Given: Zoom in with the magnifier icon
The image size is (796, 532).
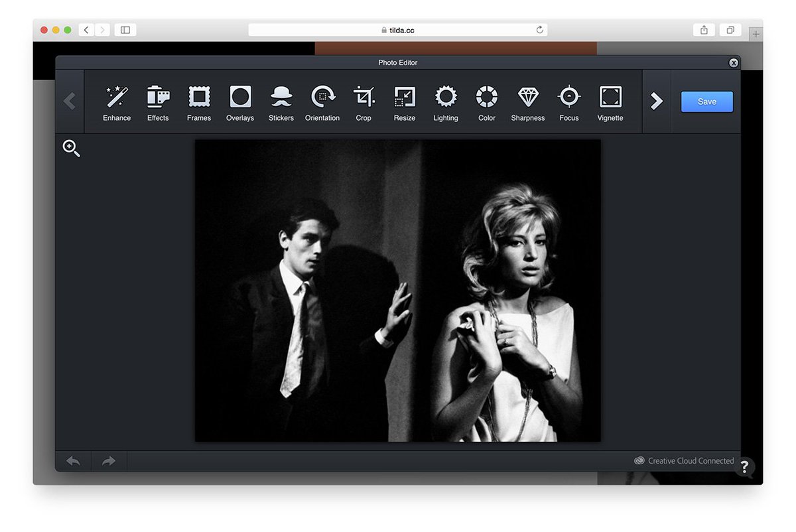Looking at the screenshot, I should [72, 149].
